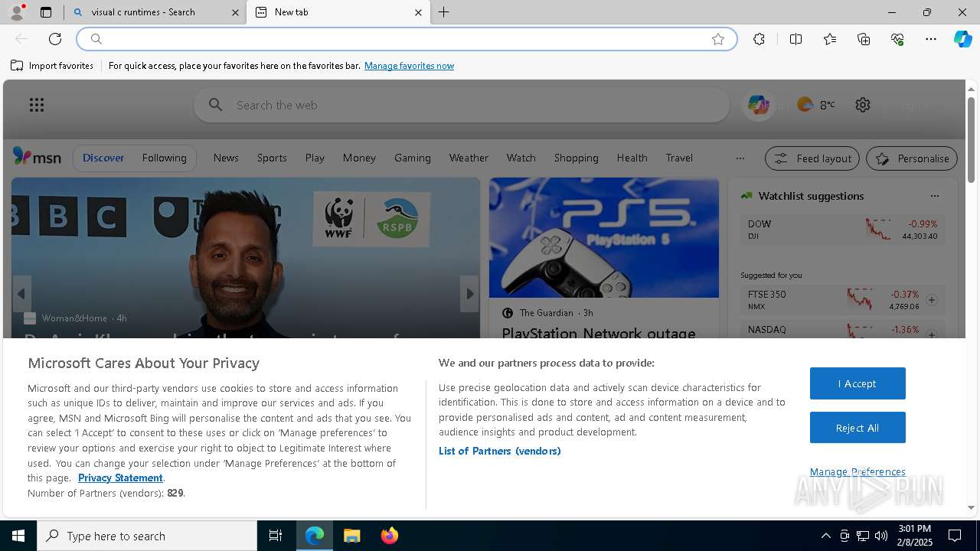Viewport: 980px width, 551px height.
Task: Open Feed layout options
Action: coord(812,158)
